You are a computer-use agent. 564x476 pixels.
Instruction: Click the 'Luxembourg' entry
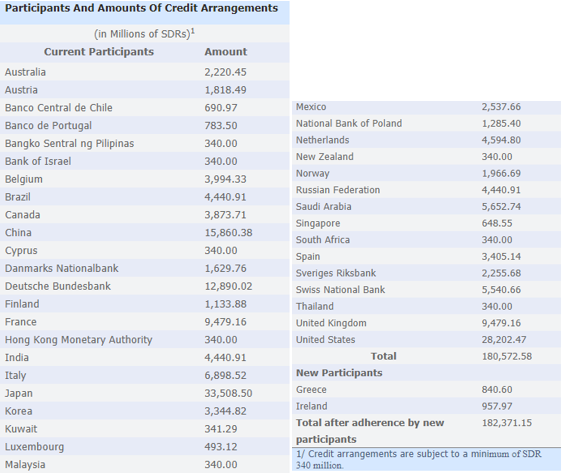pos(34,447)
